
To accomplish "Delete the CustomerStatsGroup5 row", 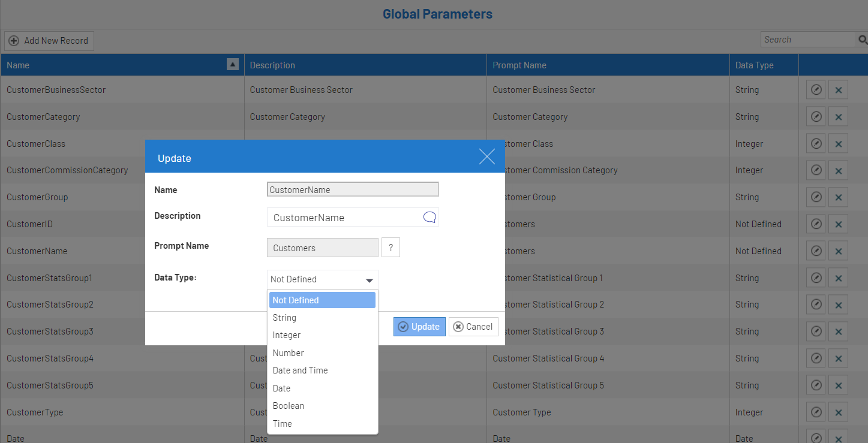I will [838, 385].
